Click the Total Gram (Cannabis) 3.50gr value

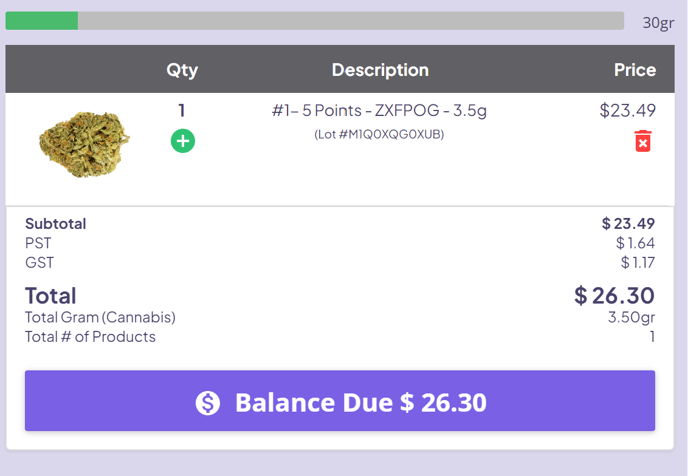point(631,317)
